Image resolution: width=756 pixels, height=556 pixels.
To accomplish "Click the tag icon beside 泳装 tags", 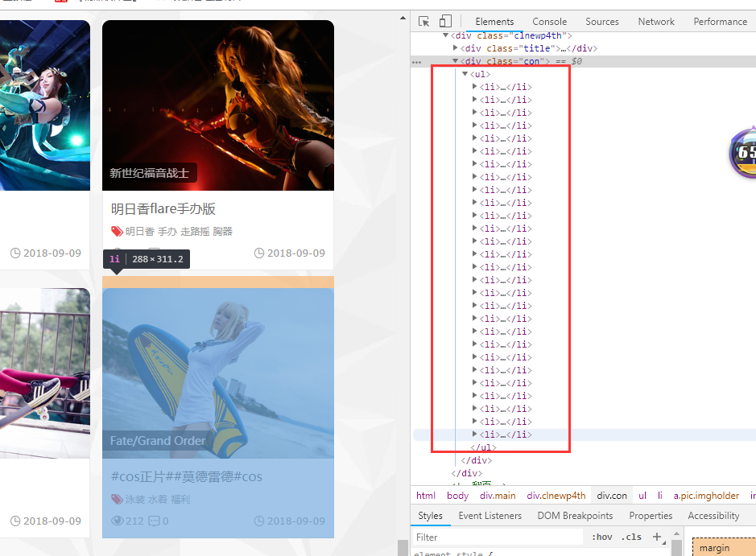I will click(x=117, y=499).
